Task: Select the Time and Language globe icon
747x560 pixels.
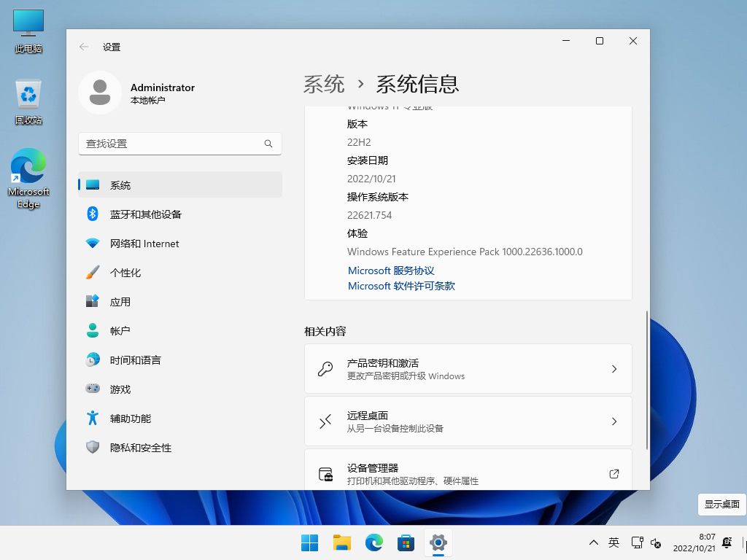Action: 93,360
